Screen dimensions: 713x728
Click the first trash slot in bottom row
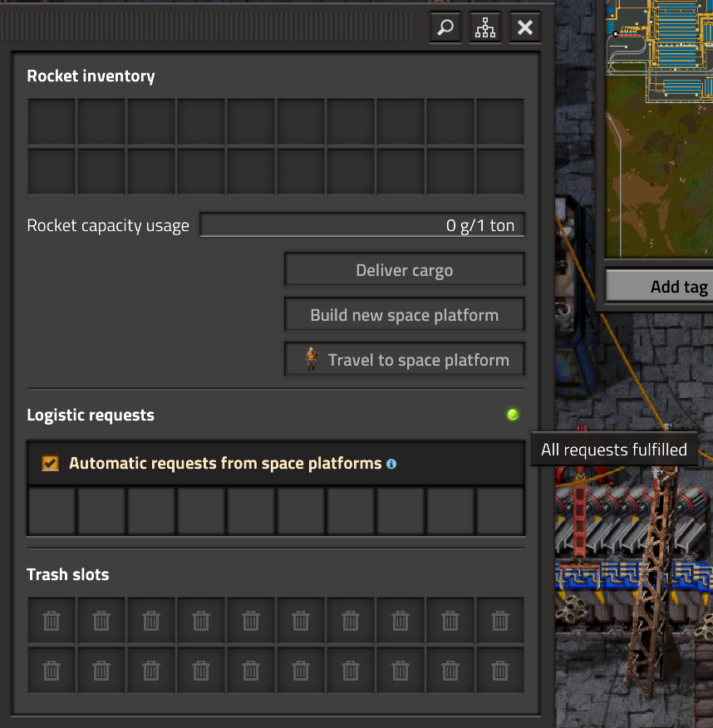(52, 669)
